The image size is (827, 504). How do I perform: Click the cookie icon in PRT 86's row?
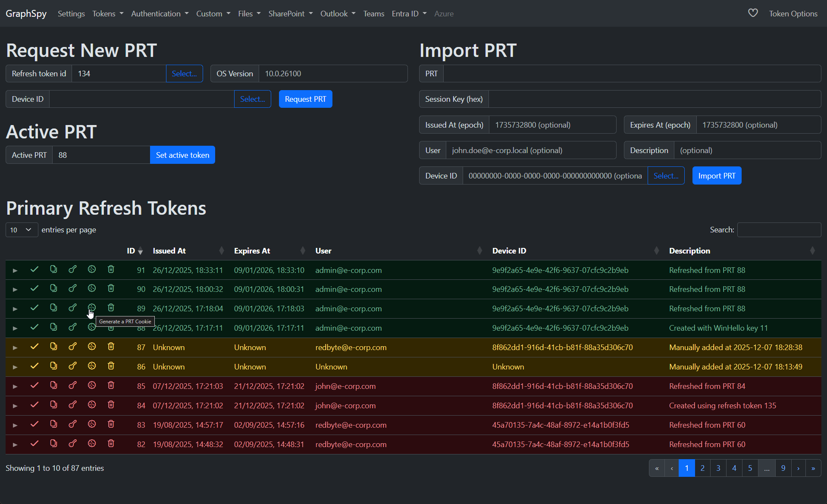pos(92,366)
